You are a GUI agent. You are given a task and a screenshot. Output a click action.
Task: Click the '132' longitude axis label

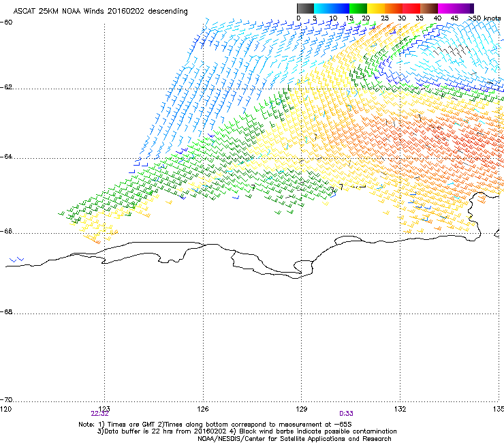coord(400,408)
